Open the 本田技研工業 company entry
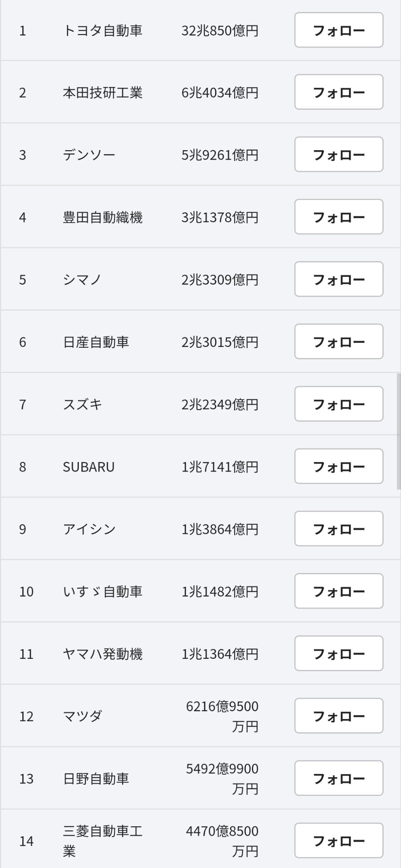Screen dimensions: 401x868 coord(102,92)
